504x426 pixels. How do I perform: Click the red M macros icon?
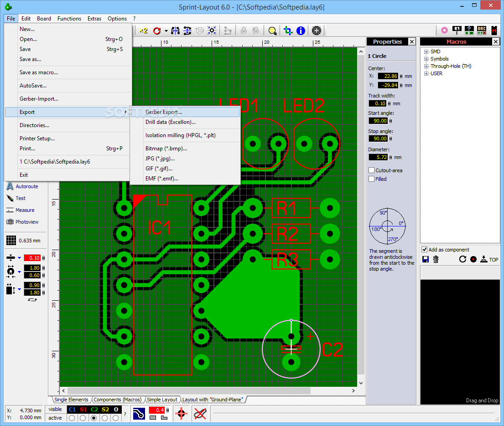coord(494,31)
